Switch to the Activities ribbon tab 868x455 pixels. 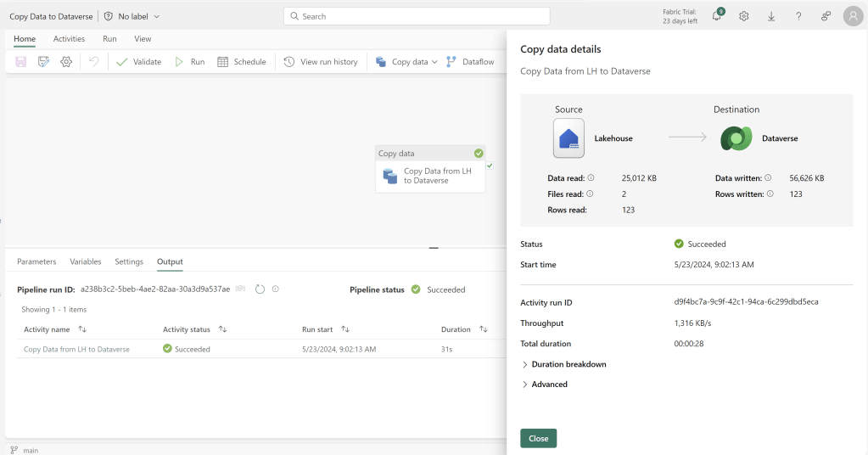click(69, 39)
